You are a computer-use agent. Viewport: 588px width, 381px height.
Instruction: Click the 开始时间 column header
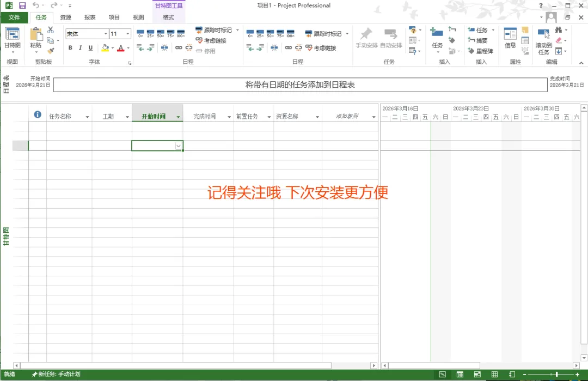coord(154,116)
